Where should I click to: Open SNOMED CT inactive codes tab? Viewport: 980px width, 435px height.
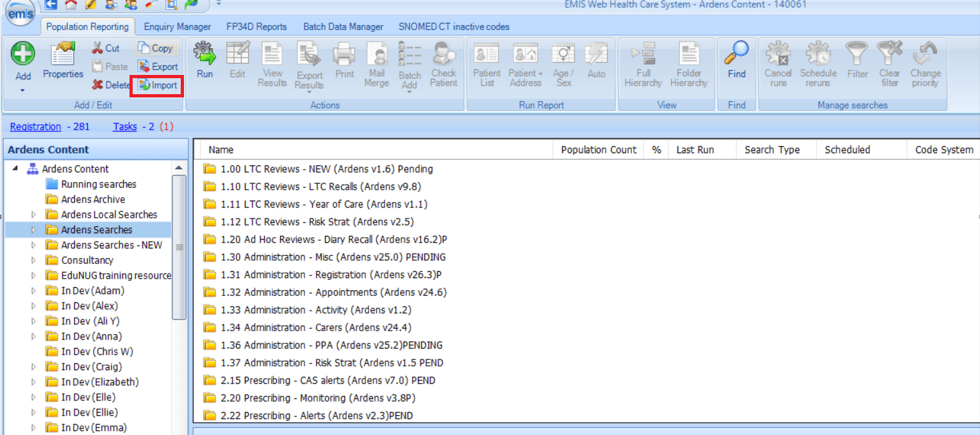point(454,27)
